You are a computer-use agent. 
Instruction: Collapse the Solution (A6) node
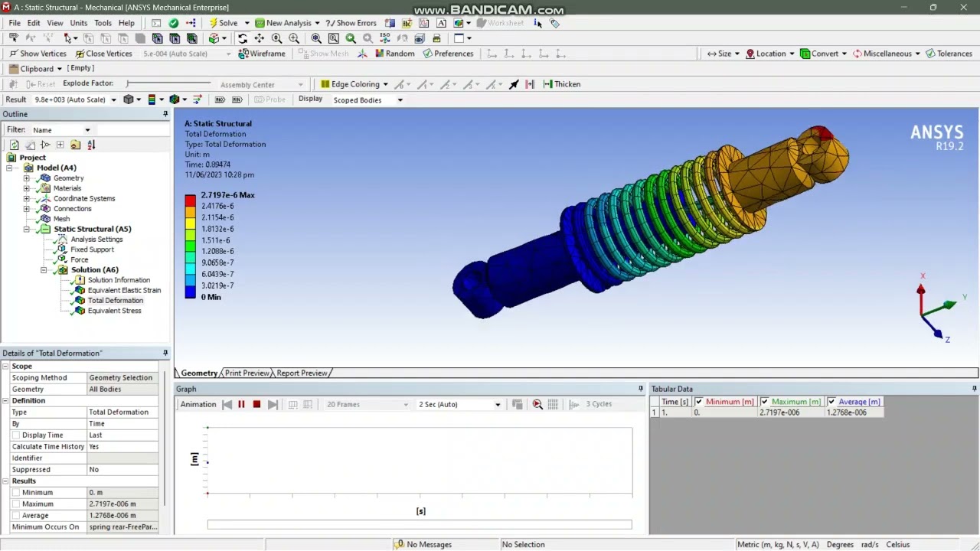[x=44, y=270]
